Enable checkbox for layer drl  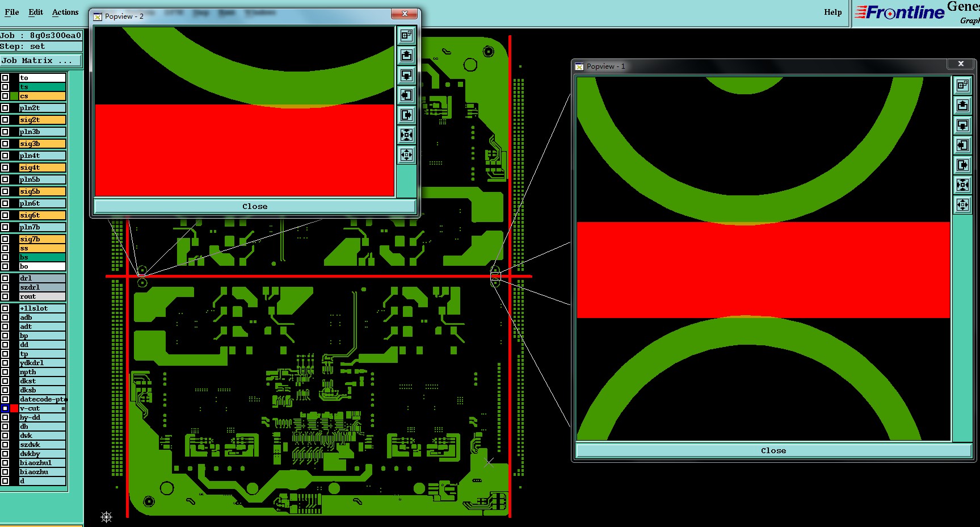coord(5,278)
